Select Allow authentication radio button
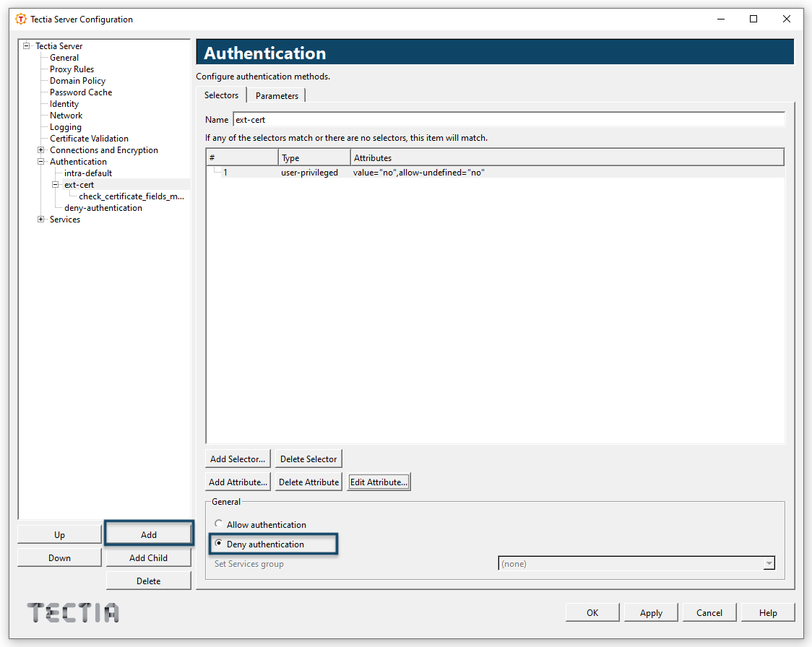The height and width of the screenshot is (647, 812). [219, 524]
